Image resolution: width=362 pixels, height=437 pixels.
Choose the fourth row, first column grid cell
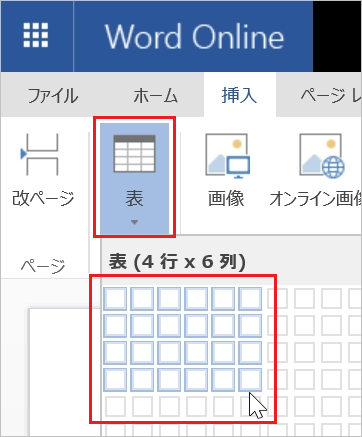pos(115,380)
